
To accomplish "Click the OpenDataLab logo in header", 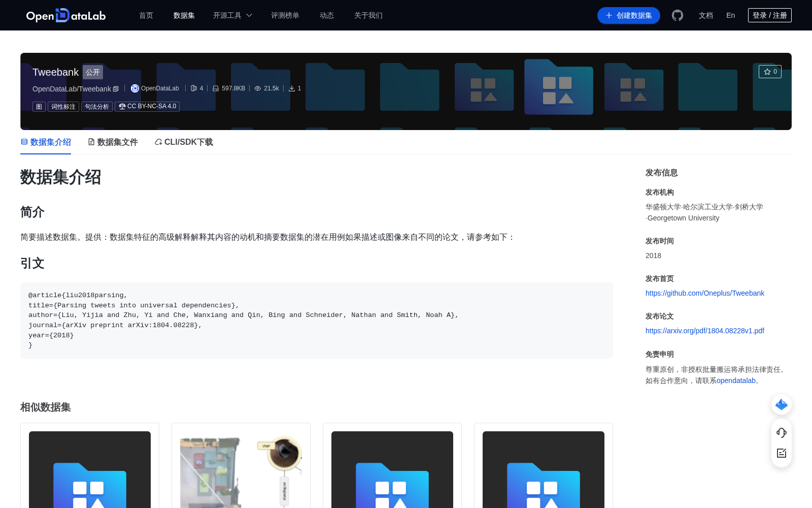I will [x=65, y=15].
